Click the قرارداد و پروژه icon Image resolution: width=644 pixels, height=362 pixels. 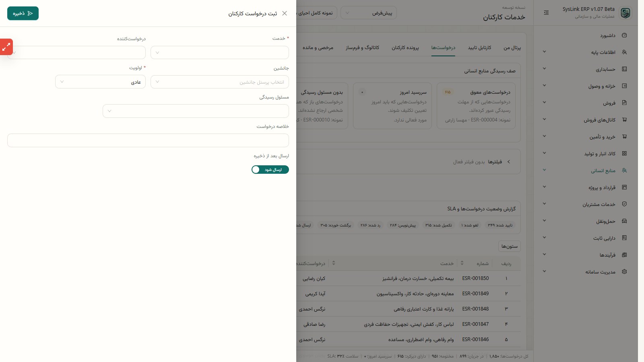[x=624, y=187]
